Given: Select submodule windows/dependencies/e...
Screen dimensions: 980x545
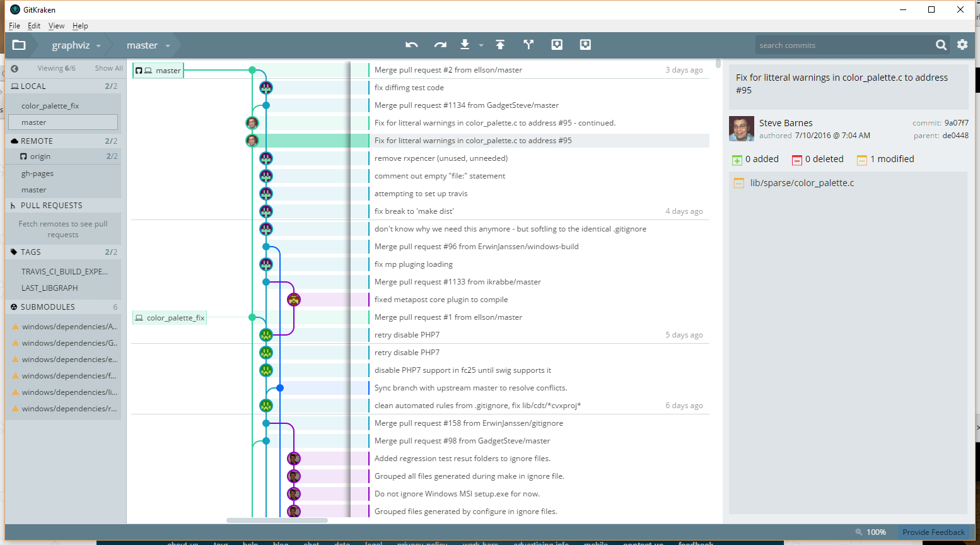Looking at the screenshot, I should [x=64, y=360].
